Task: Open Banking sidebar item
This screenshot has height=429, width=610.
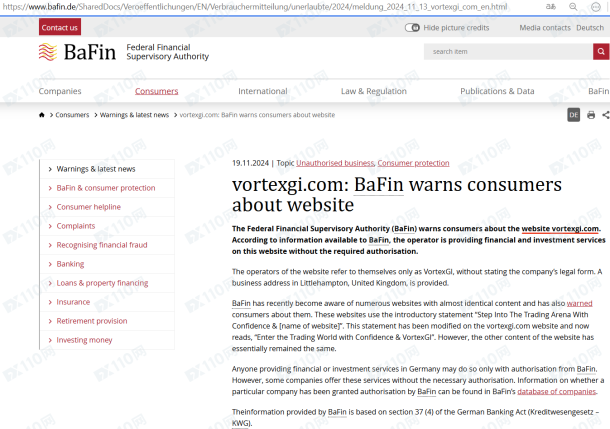Action: (70, 264)
